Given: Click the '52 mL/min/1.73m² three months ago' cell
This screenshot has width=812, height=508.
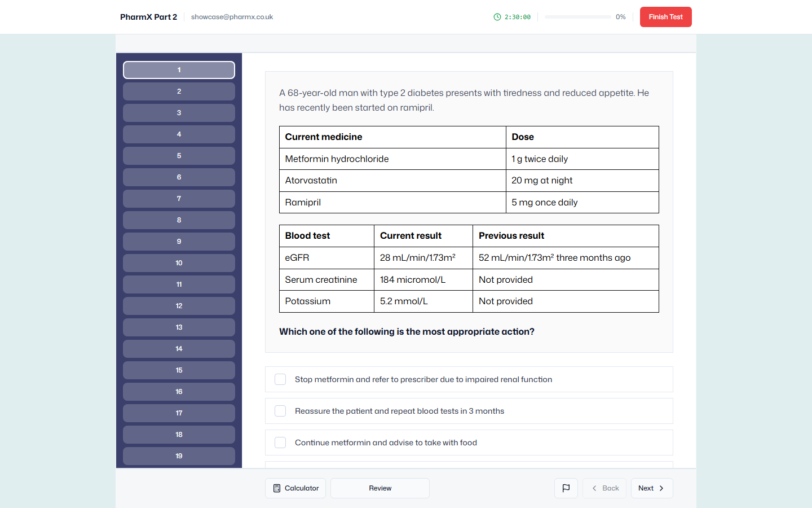Looking at the screenshot, I should pyautogui.click(x=566, y=258).
